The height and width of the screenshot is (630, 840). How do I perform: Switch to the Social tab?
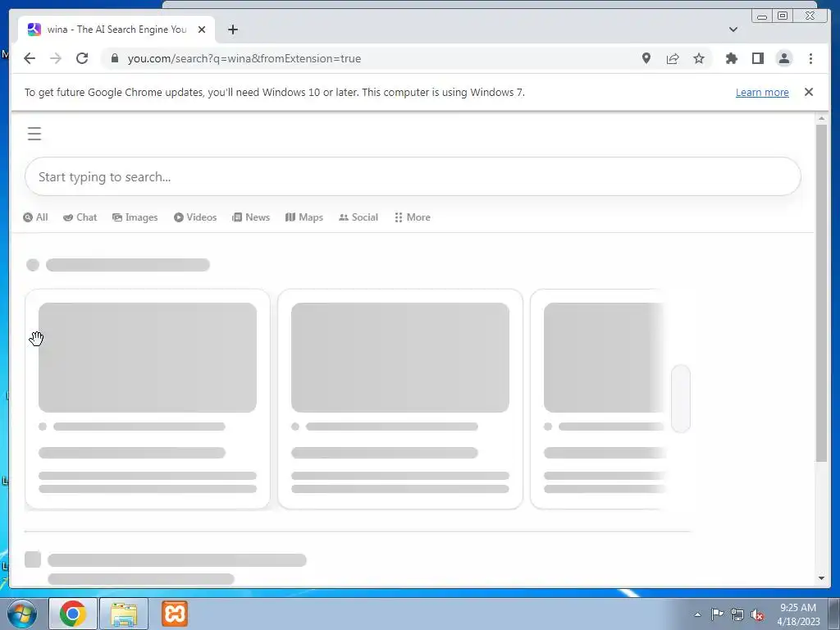pos(358,217)
